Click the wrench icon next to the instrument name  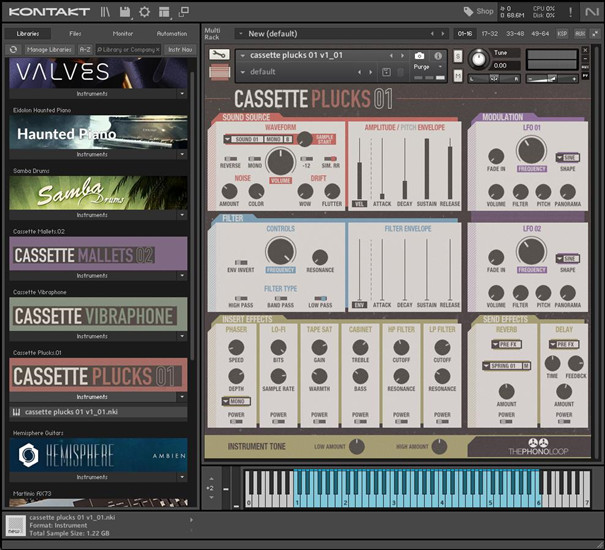pos(221,55)
